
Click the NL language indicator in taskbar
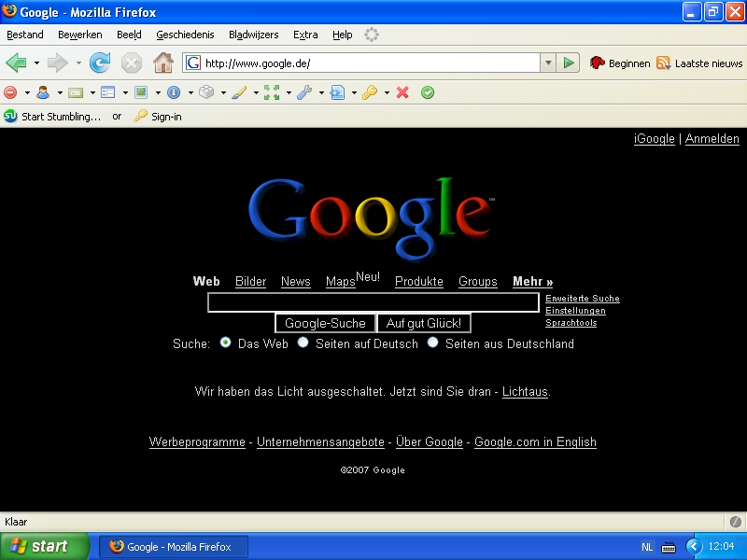647,547
